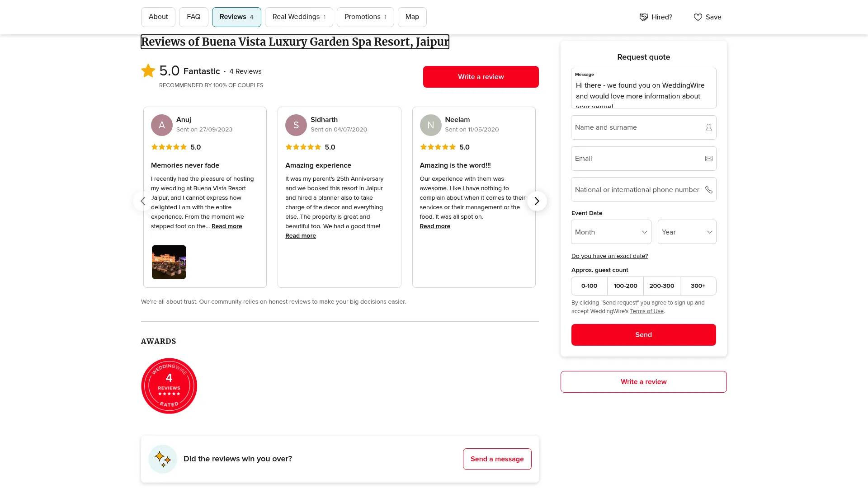868x488 pixels.
Task: Click the WeddingWire 4 reviews rated badge
Action: pos(169,386)
